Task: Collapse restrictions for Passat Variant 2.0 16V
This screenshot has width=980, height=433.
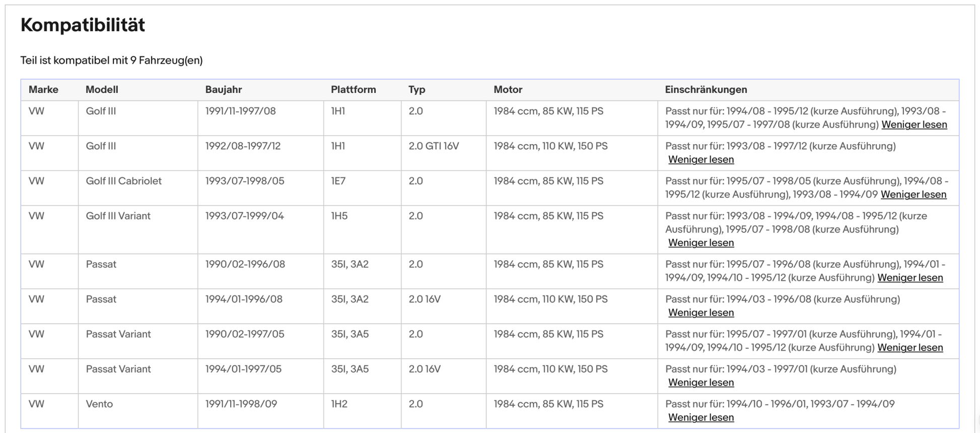Action: 701,382
